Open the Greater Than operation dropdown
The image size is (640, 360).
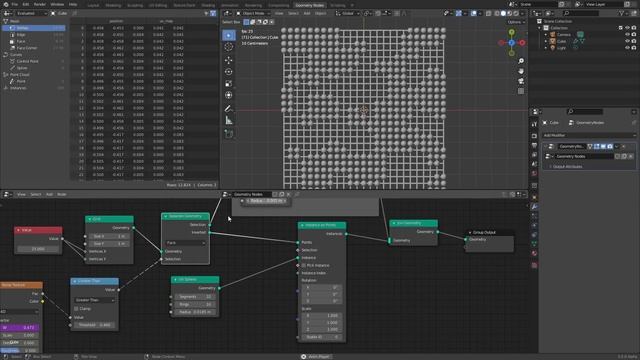[94, 300]
